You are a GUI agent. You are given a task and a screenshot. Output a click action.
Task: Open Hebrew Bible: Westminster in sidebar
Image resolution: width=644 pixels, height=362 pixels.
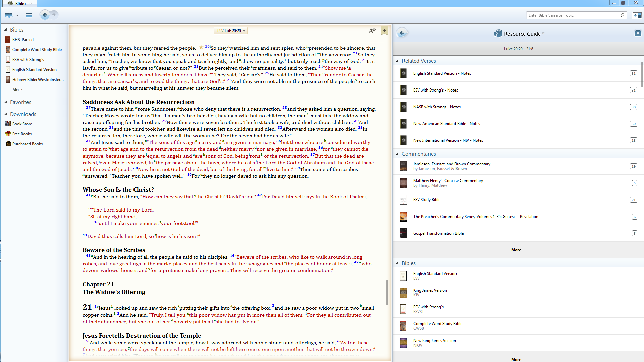(38, 80)
